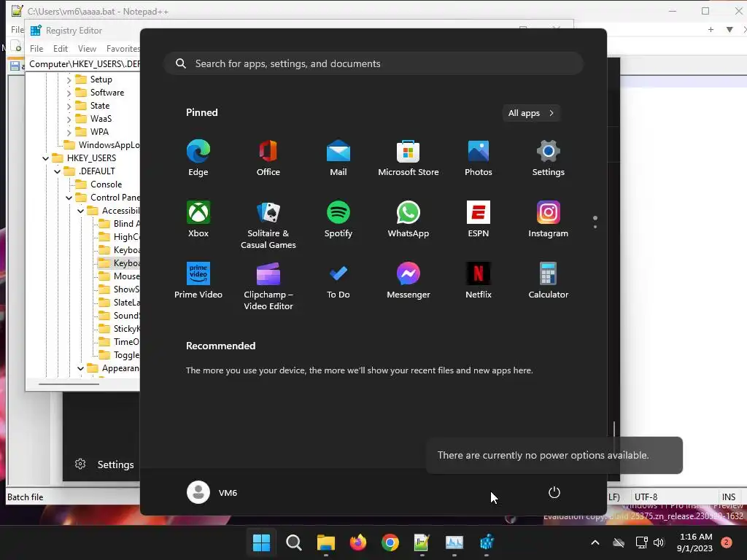Open the File menu in Registry Editor
Screen dimensions: 747x560
pos(36,49)
